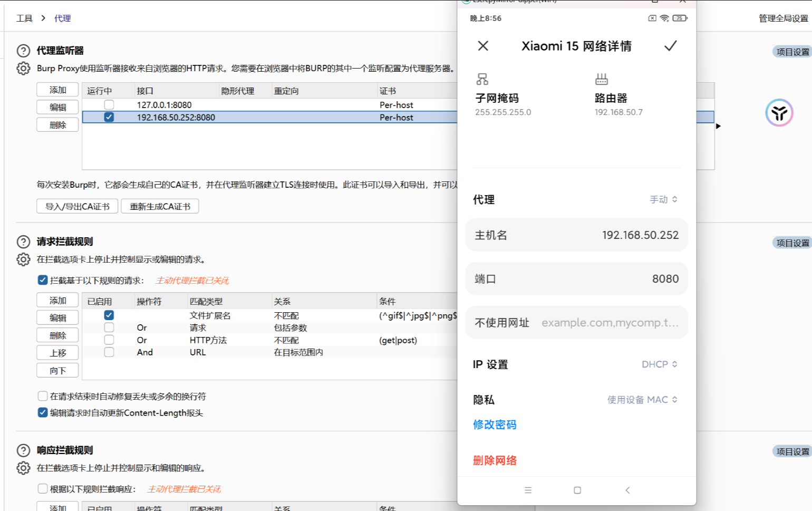Click the gear icon under 响应拦截规则
This screenshot has height=511, width=812.
click(x=23, y=468)
